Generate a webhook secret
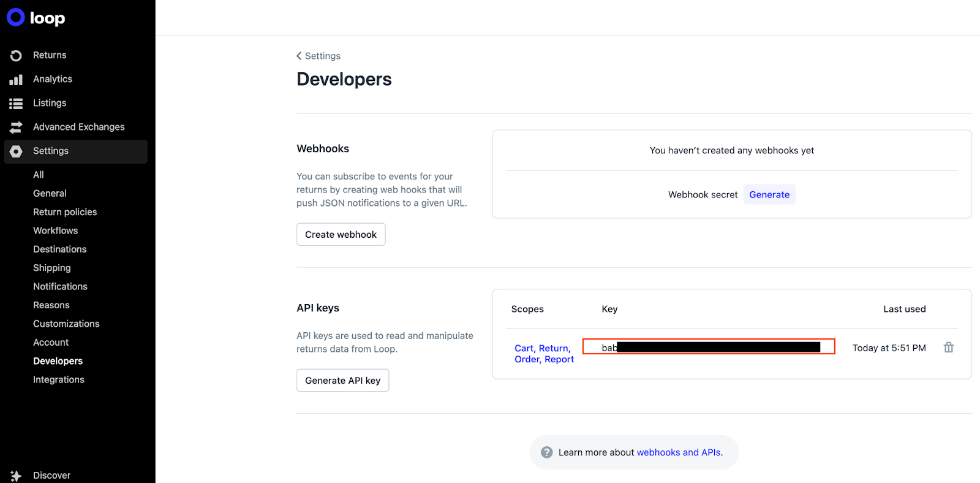Screen dimensions: 980x483 tap(769, 194)
